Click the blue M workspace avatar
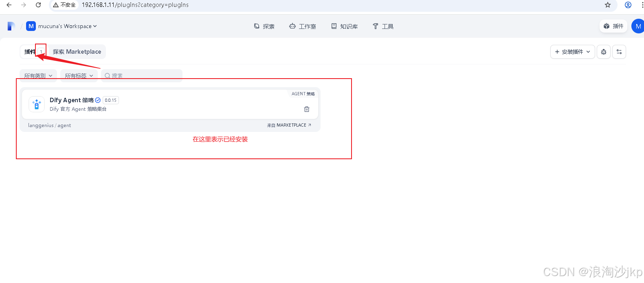This screenshot has height=283, width=644. pyautogui.click(x=31, y=26)
